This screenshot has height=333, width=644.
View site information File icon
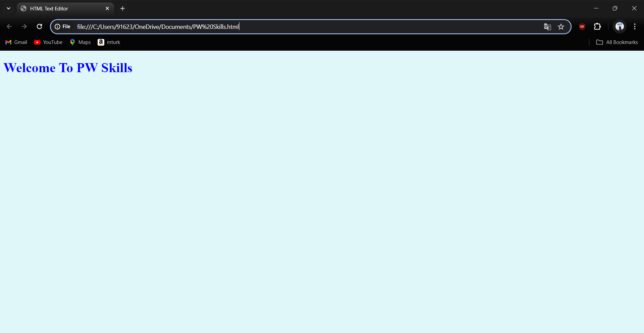click(63, 27)
